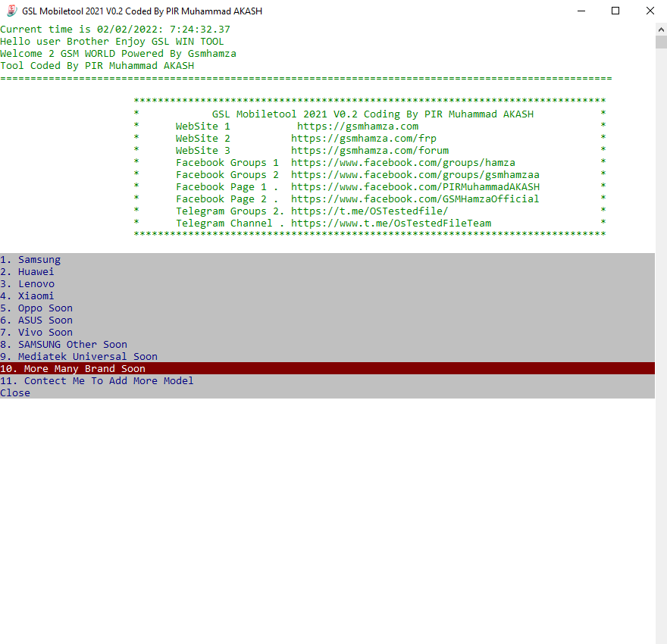Viewport: 667px width, 644px height.
Task: Choose 9. Mediatek Universal Soon
Action: point(327,356)
